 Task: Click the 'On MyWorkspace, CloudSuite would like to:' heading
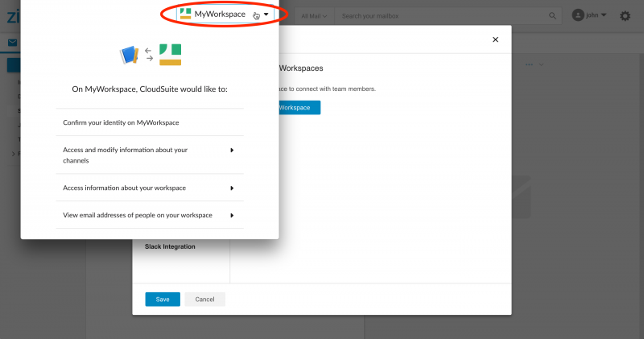point(150,89)
